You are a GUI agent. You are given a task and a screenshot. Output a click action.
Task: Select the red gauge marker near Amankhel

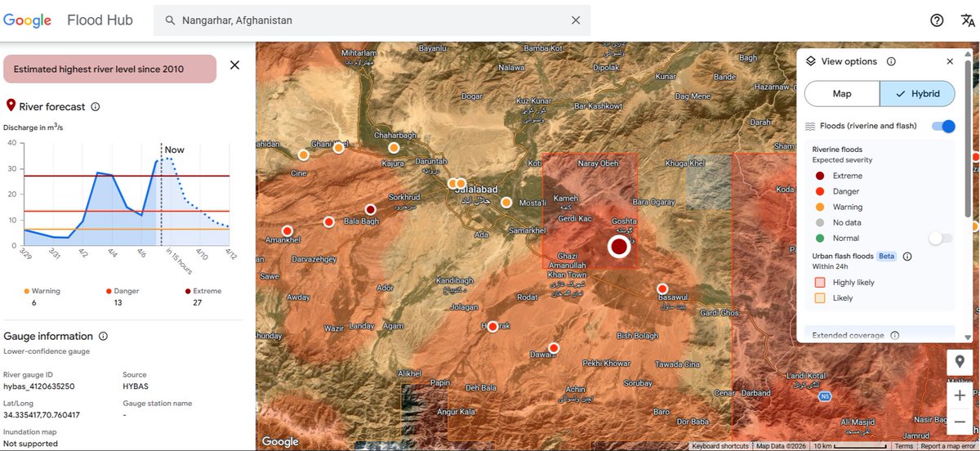click(x=287, y=231)
